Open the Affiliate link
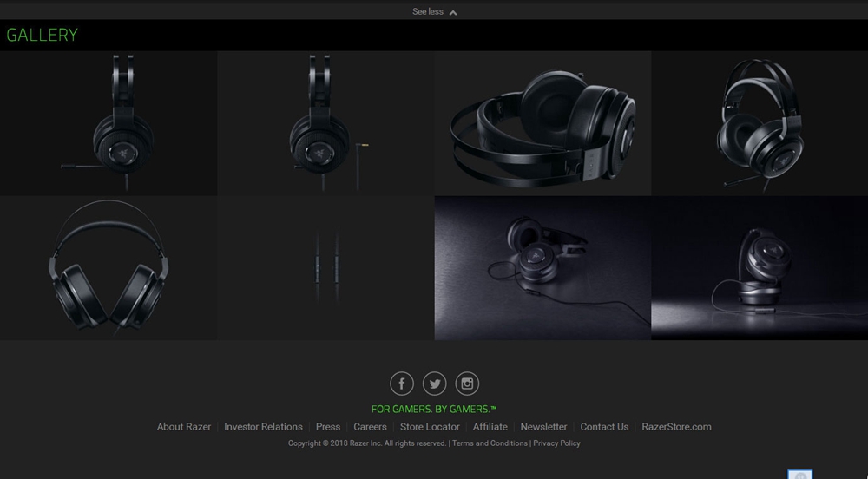The image size is (868, 479). pyautogui.click(x=490, y=427)
